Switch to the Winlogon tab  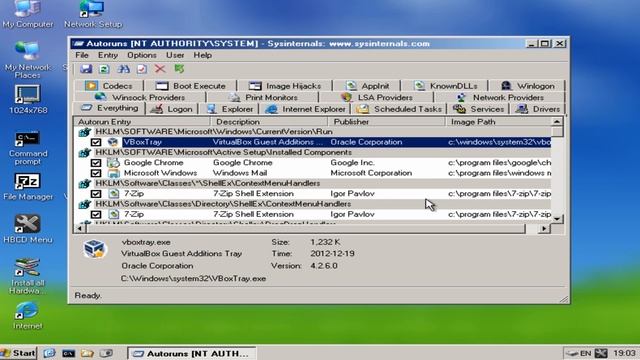(528, 86)
